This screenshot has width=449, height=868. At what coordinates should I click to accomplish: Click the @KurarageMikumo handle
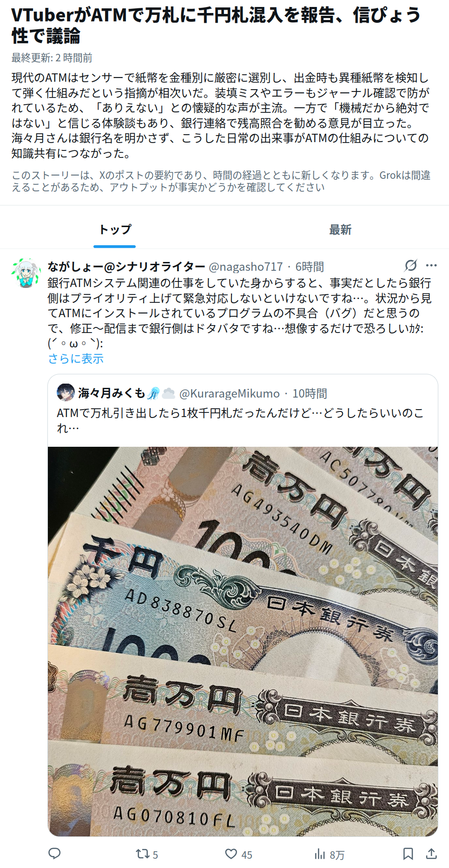(x=230, y=393)
